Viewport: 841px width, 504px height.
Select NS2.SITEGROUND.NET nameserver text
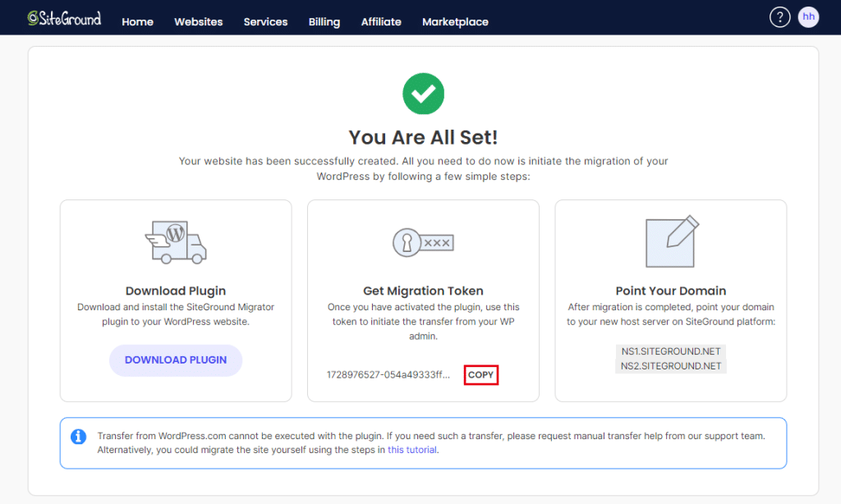click(x=671, y=366)
